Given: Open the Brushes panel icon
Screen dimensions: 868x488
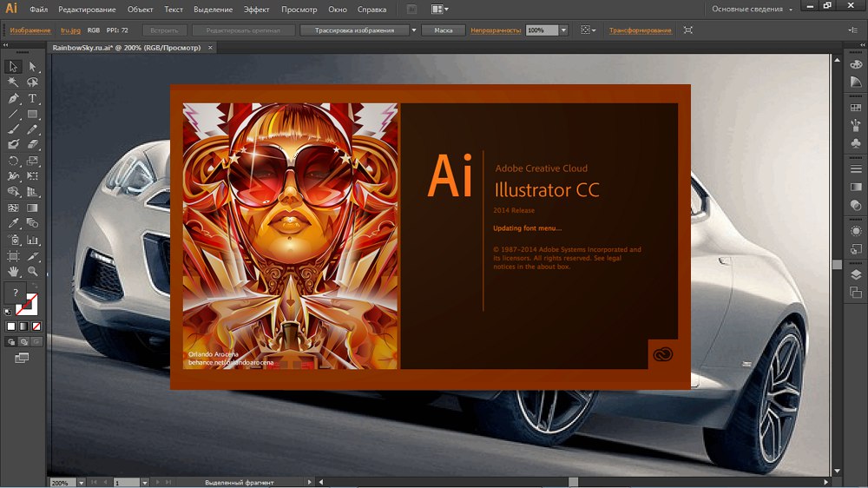Looking at the screenshot, I should pos(856,125).
